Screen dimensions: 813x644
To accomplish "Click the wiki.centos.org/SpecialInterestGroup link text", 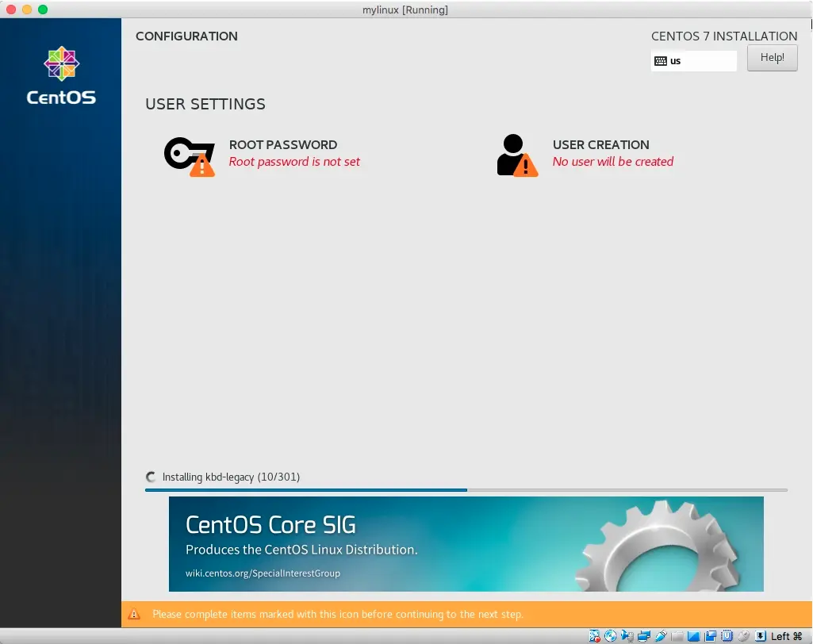I will [x=263, y=573].
